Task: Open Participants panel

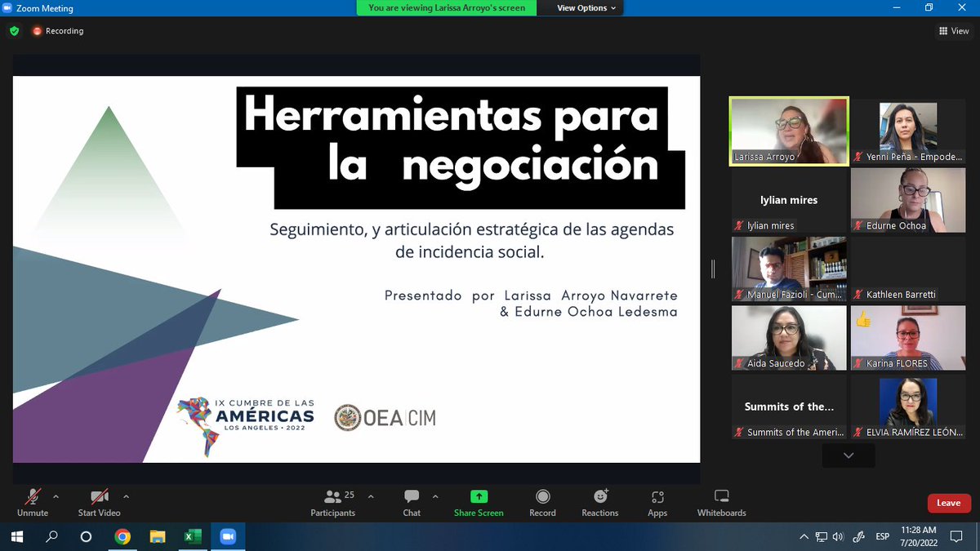Action: pyautogui.click(x=333, y=502)
